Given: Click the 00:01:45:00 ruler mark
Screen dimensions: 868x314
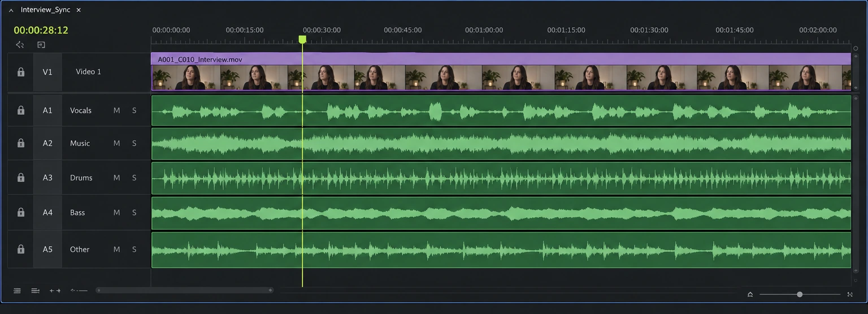Looking at the screenshot, I should tap(735, 30).
